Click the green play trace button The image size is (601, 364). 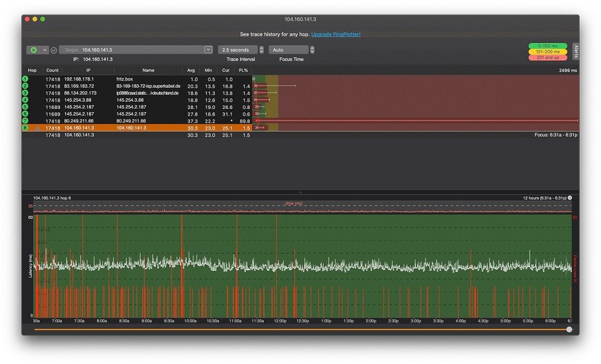[x=34, y=50]
